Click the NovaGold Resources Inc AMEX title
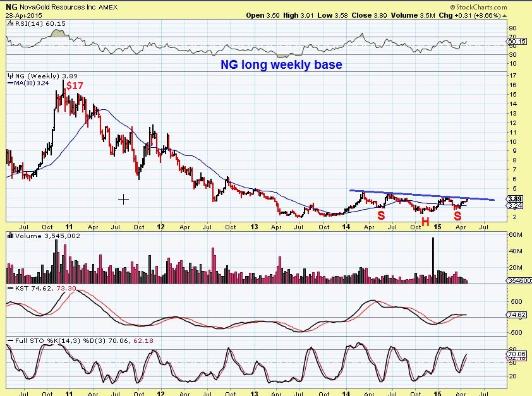The height and width of the screenshot is (396, 532). (x=68, y=7)
